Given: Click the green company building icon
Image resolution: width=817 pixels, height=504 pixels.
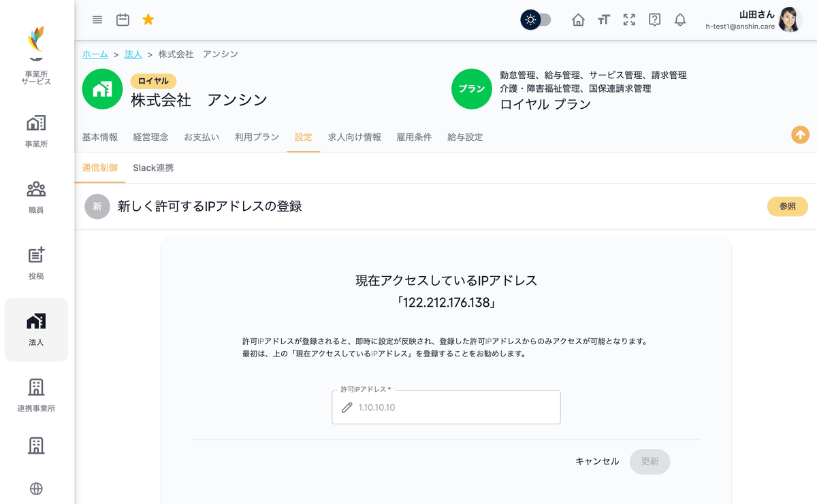Looking at the screenshot, I should [x=102, y=89].
